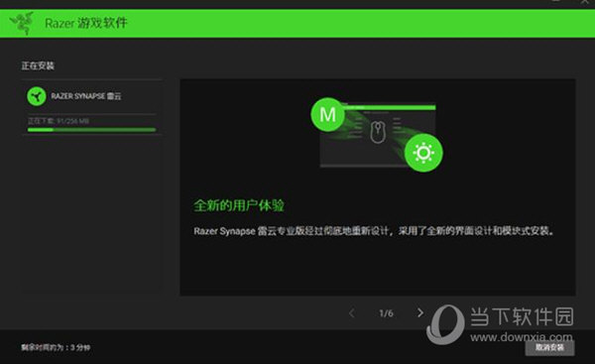This screenshot has width=595, height=364.
Task: Go to the next slide arrow
Action: pos(420,312)
